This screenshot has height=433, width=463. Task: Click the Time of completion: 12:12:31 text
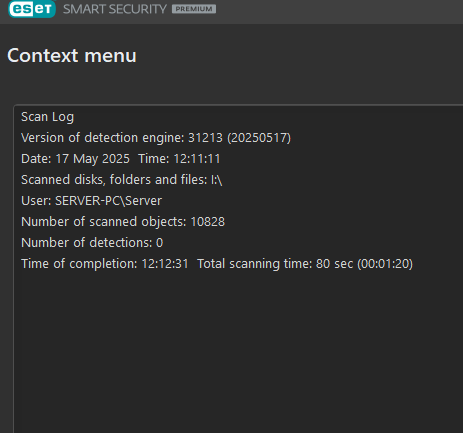[105, 264]
